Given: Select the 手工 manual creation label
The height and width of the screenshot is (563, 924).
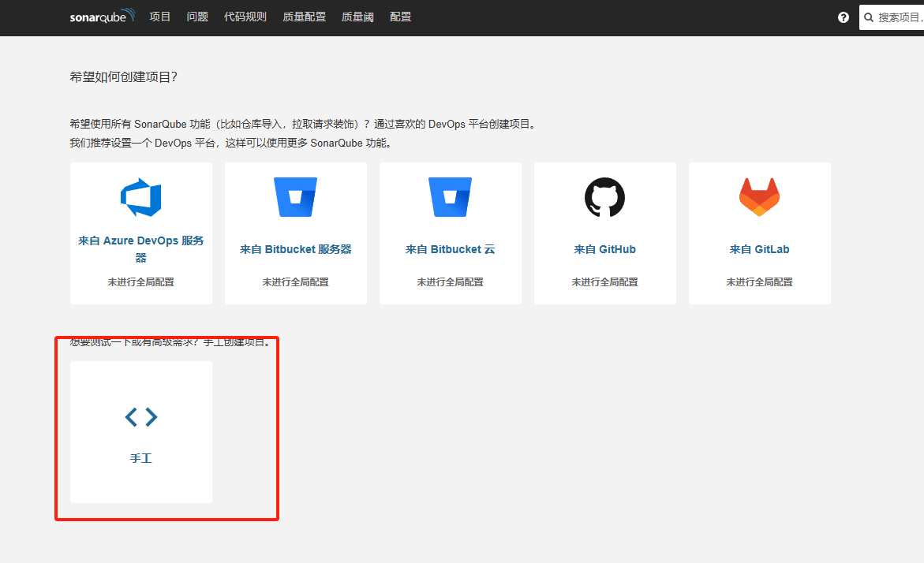Looking at the screenshot, I should tap(140, 458).
